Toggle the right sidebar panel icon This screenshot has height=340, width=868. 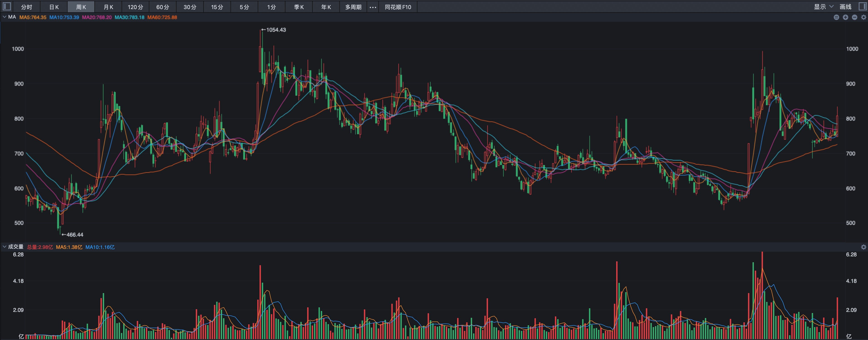[862, 6]
